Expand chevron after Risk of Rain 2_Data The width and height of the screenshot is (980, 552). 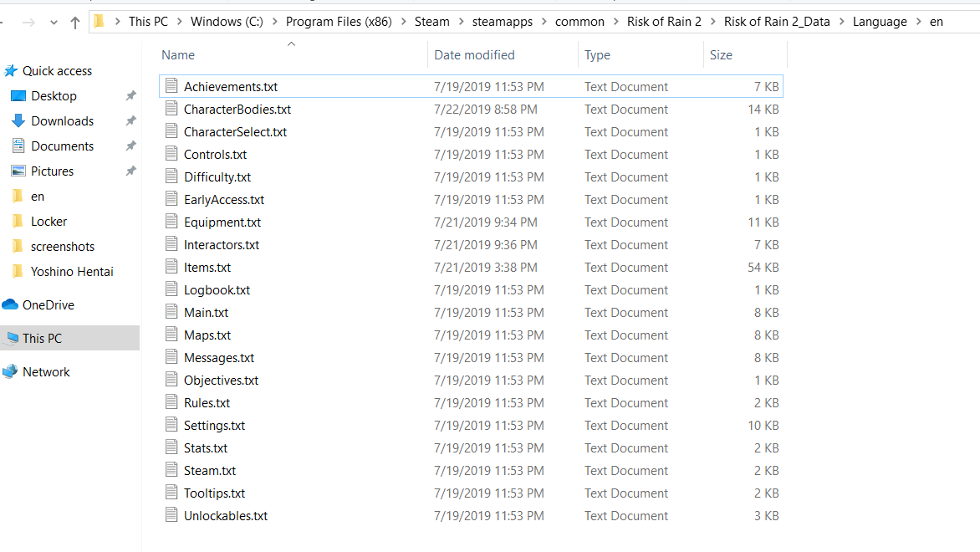point(841,22)
